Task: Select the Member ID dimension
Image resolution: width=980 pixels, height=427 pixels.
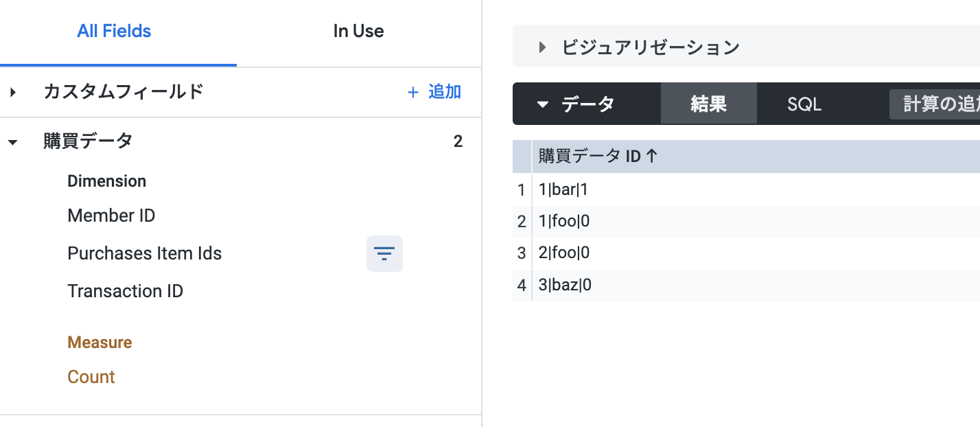Action: click(111, 216)
